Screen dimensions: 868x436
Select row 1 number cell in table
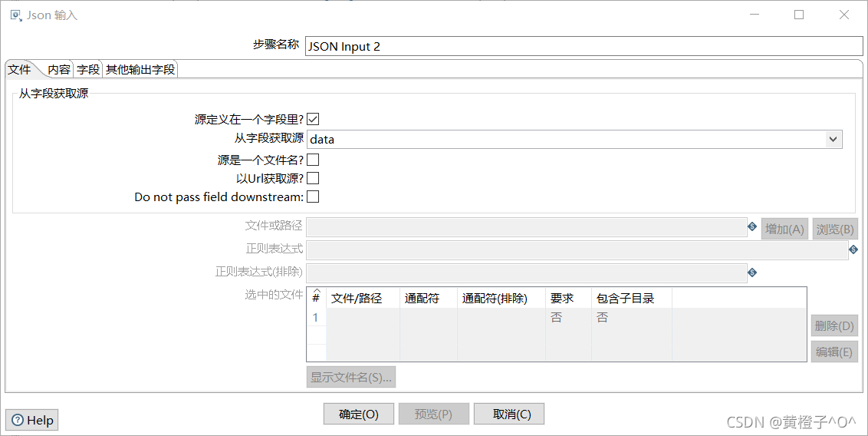tap(316, 318)
